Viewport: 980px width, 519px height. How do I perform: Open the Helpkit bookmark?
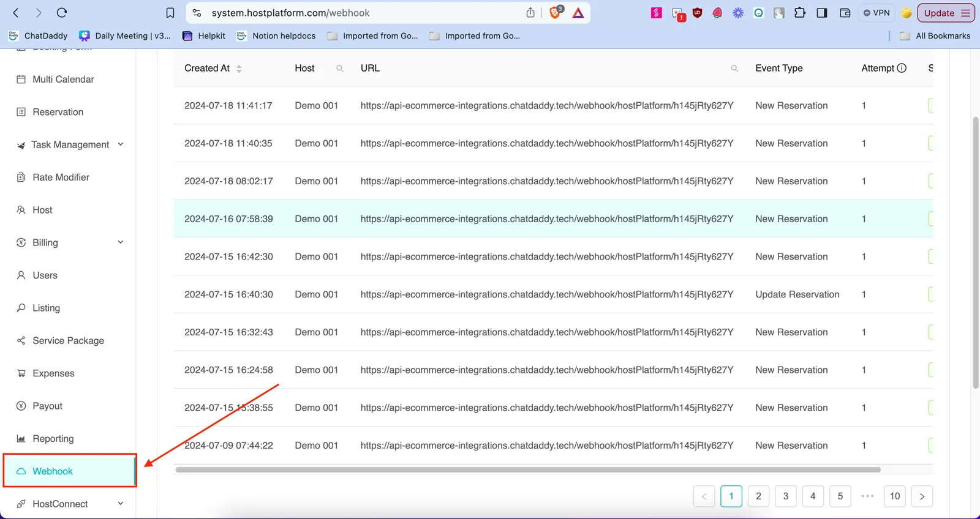pos(205,36)
